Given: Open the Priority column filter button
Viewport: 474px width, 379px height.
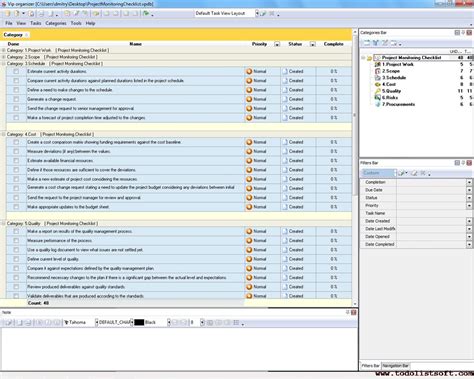Looking at the screenshot, I should click(x=277, y=44).
